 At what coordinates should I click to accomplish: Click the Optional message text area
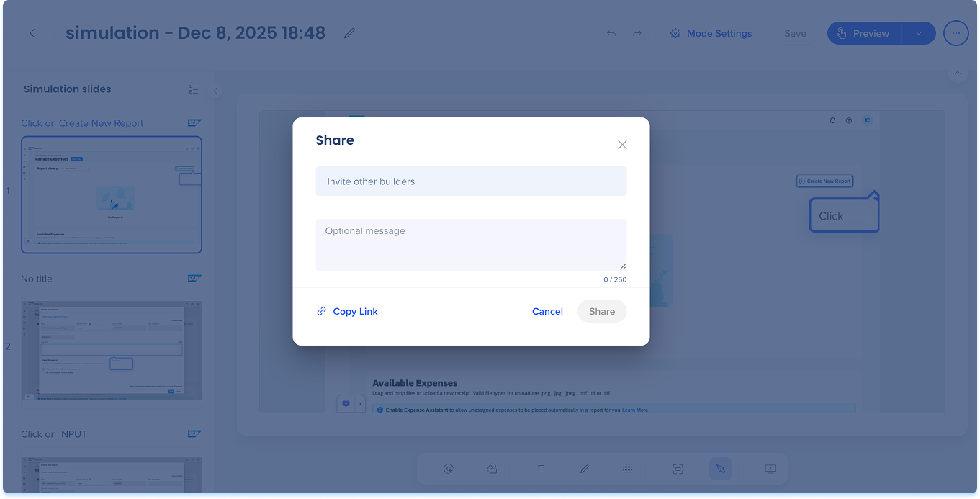click(x=471, y=245)
